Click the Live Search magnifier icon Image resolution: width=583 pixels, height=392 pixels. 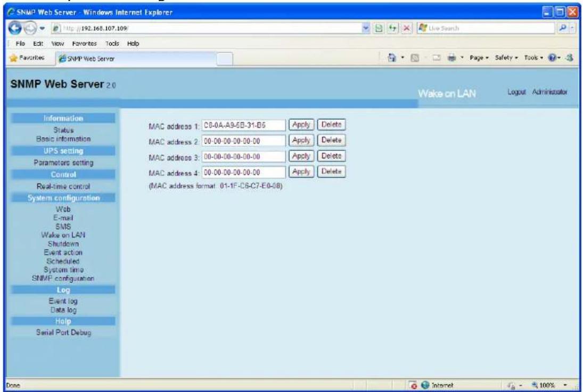[562, 28]
